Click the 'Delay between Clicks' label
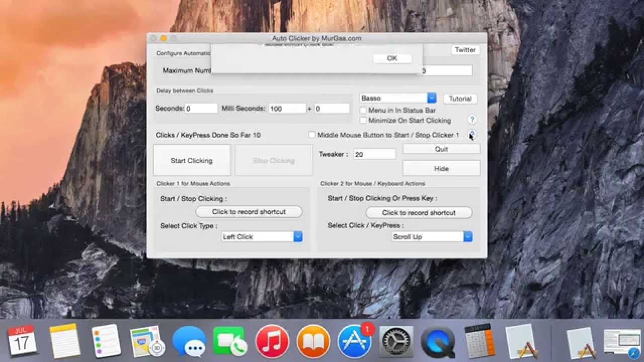This screenshot has width=644, height=362. pos(185,90)
